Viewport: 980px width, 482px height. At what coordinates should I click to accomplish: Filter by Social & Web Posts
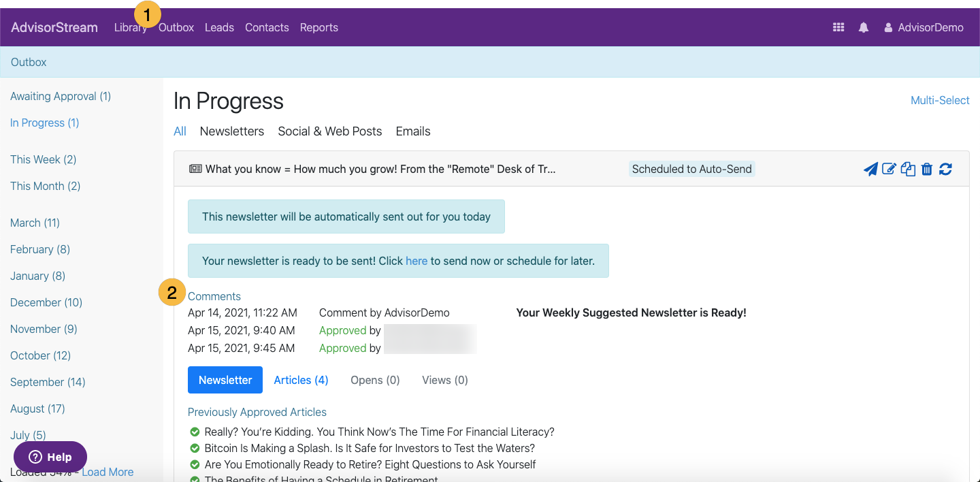click(x=330, y=131)
